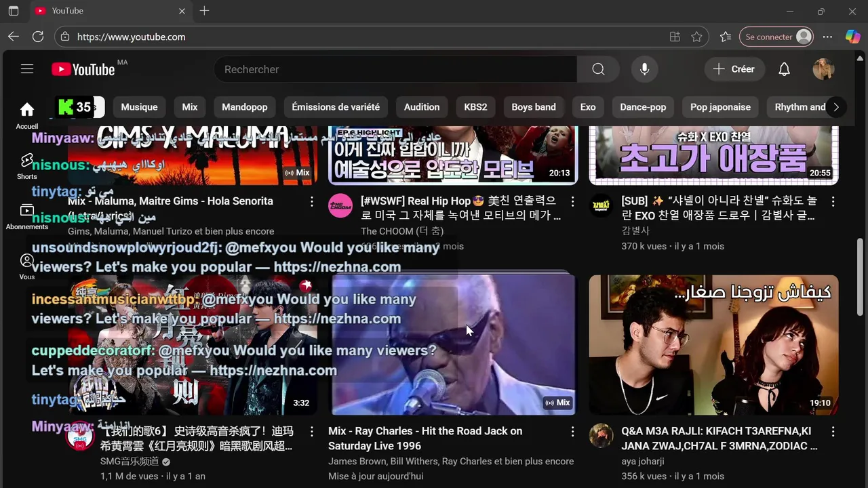This screenshot has height=488, width=868.
Task: Click Se connecter in browser toolbar
Action: coord(776,37)
